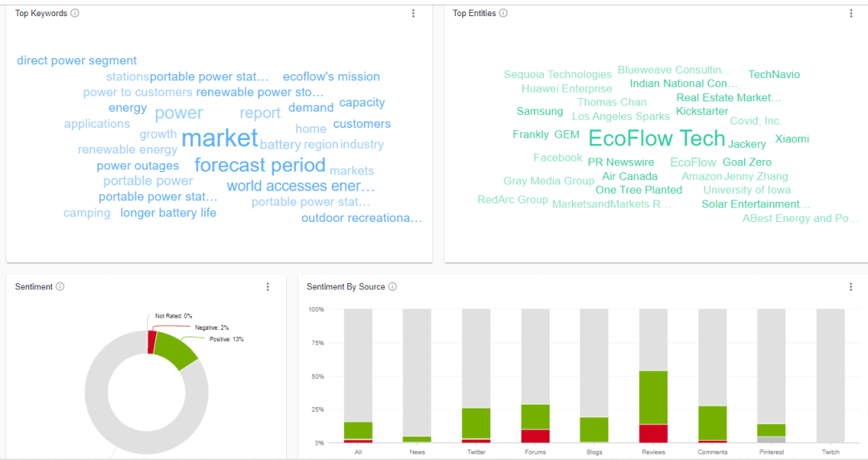Select the 'Xiaomi' entity
The image size is (868, 460).
click(792, 139)
